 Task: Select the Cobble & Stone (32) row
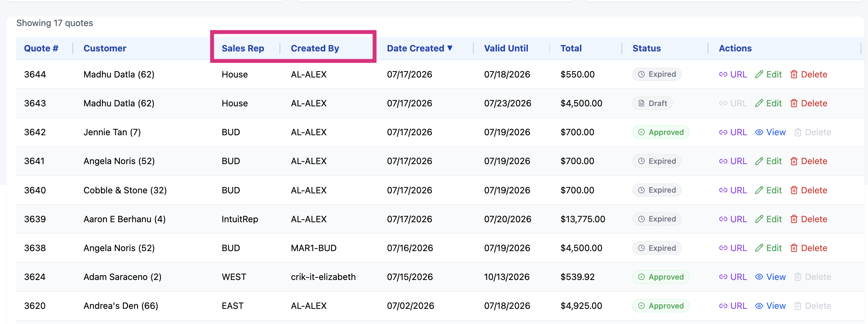[x=440, y=190]
